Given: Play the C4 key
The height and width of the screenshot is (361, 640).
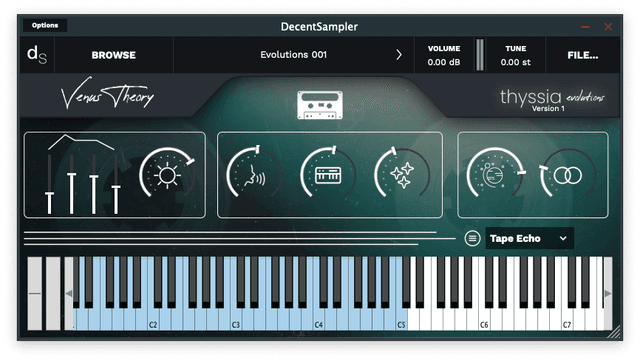Looking at the screenshot, I should point(319,319).
